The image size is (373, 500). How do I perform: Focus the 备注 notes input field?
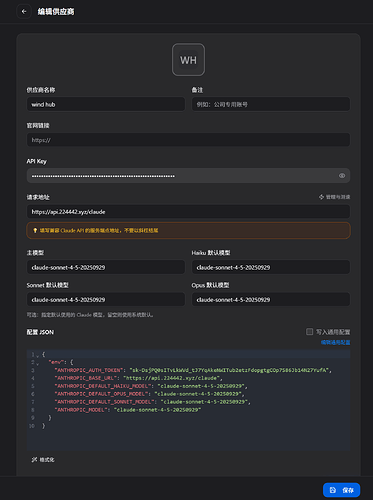(271, 104)
